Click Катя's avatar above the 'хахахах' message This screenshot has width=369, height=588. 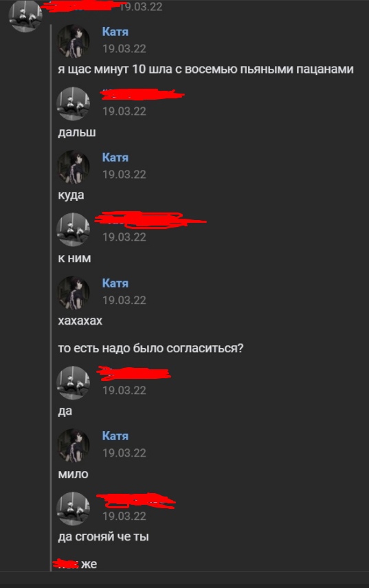73,292
